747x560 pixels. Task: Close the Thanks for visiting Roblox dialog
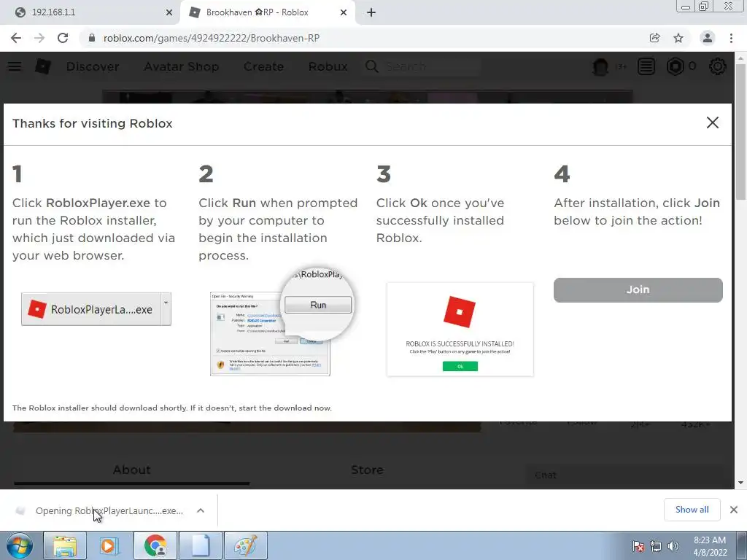click(x=712, y=122)
